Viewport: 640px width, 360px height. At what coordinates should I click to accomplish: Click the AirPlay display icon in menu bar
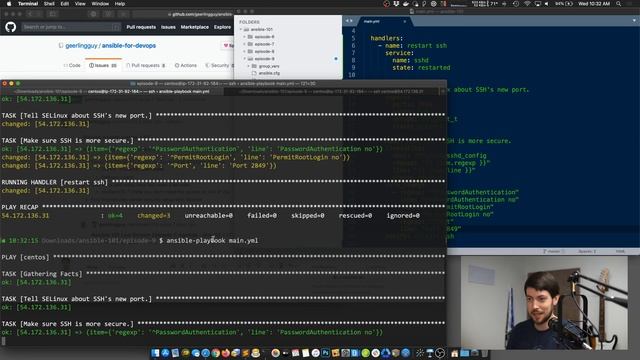[538, 4]
